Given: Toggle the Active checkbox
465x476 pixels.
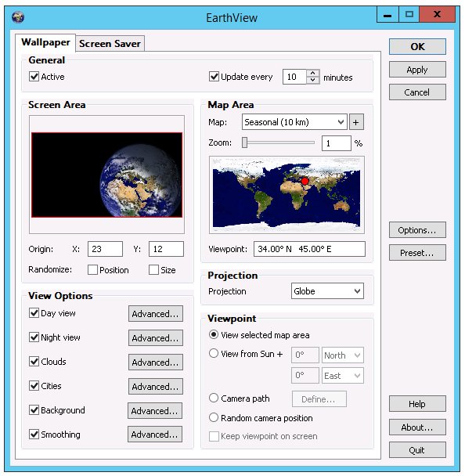Looking at the screenshot, I should point(34,77).
